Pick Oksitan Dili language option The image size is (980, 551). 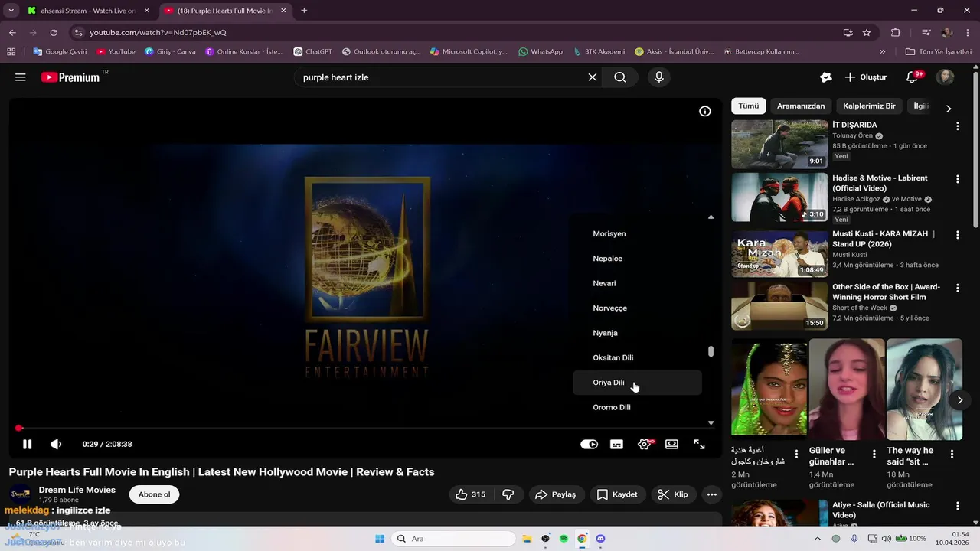tap(637, 357)
